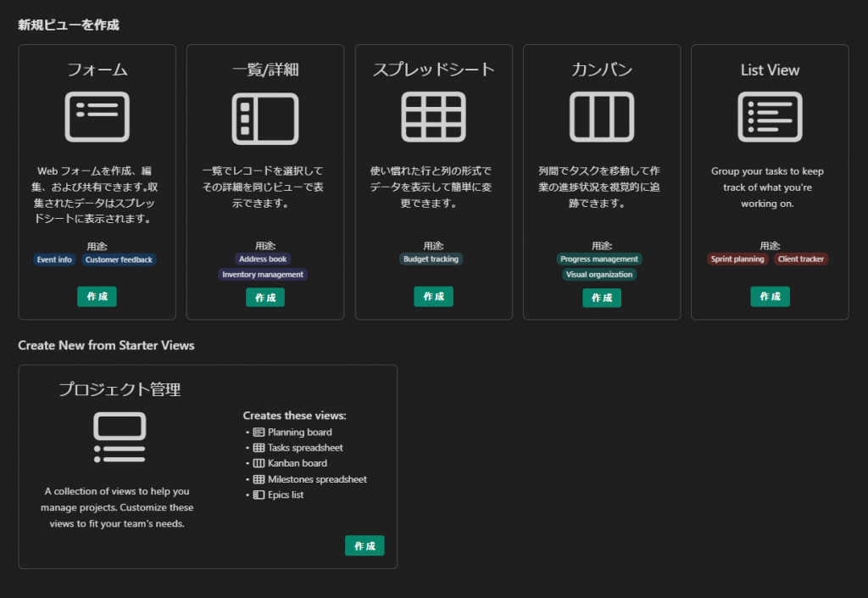Click the Milestones spreadsheet text
The width and height of the screenshot is (868, 598).
point(317,479)
